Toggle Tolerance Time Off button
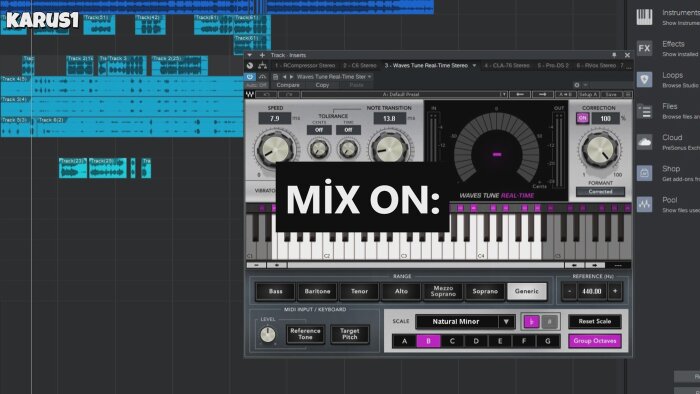The image size is (700, 394). [348, 130]
